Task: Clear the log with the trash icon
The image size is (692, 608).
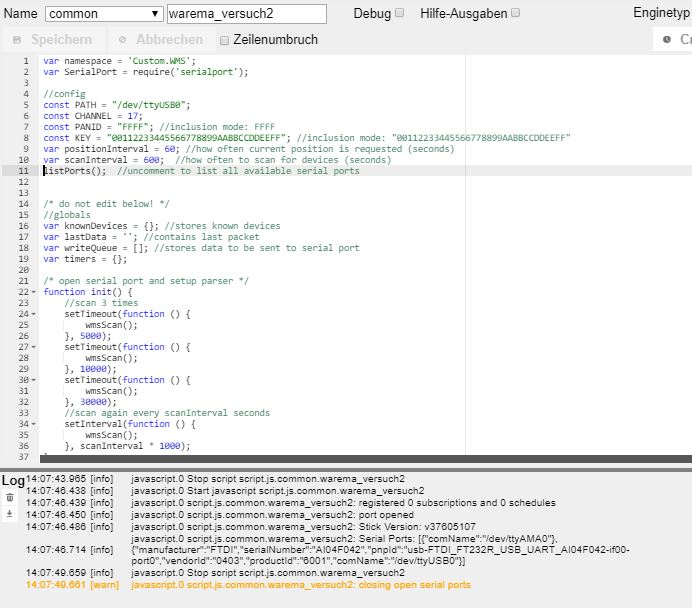Action: tap(10, 498)
